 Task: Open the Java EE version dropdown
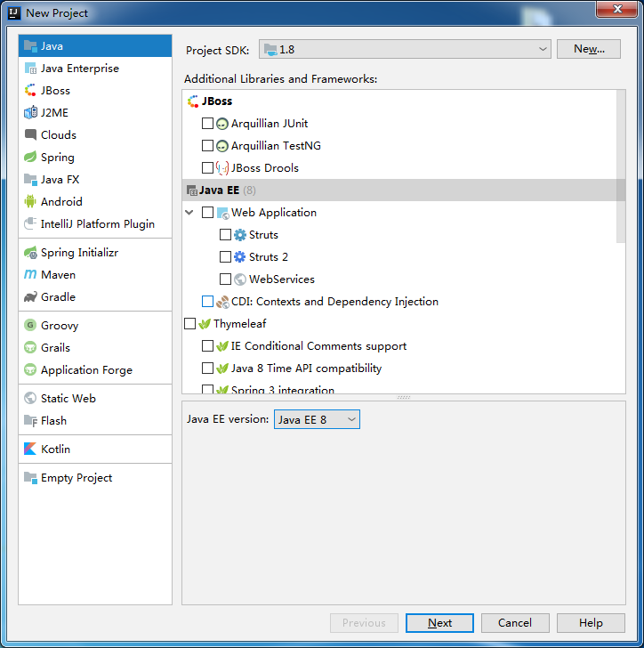(x=317, y=419)
